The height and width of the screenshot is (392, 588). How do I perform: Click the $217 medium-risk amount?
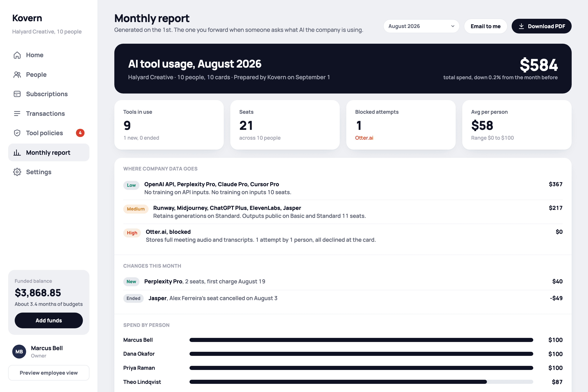pyautogui.click(x=556, y=208)
